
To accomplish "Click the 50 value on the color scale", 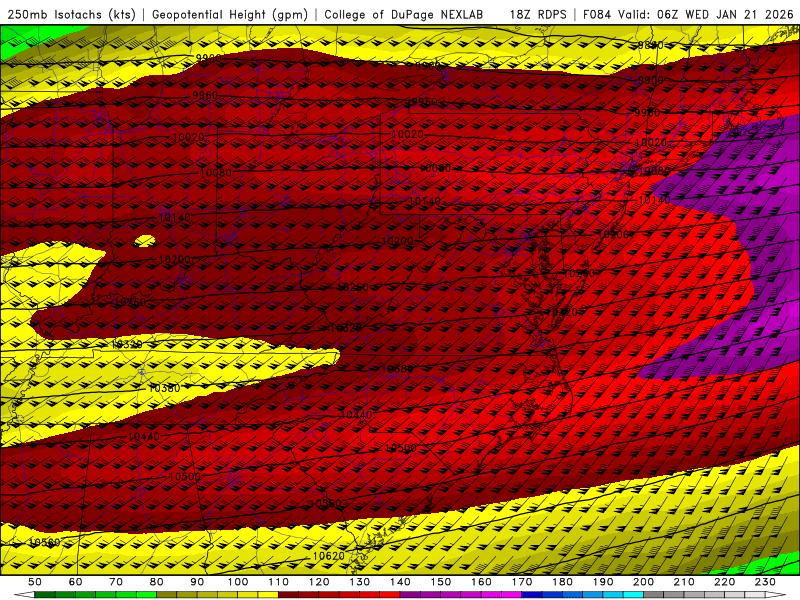I will (35, 582).
